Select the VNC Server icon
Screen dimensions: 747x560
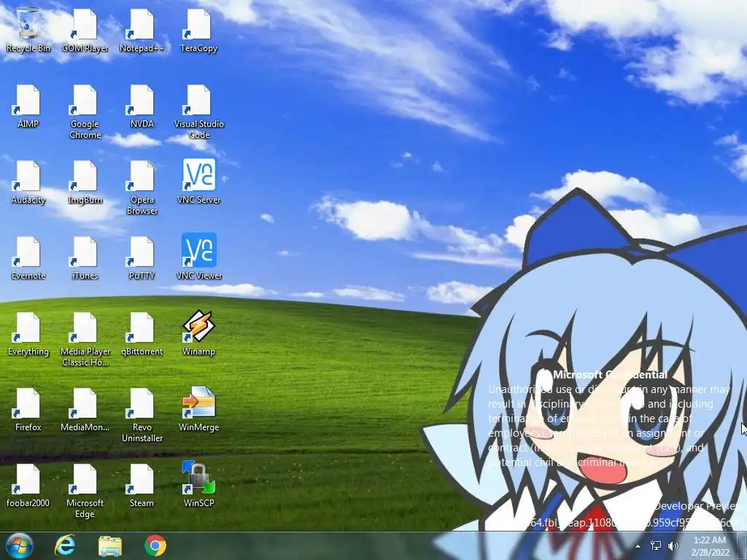pos(198,182)
